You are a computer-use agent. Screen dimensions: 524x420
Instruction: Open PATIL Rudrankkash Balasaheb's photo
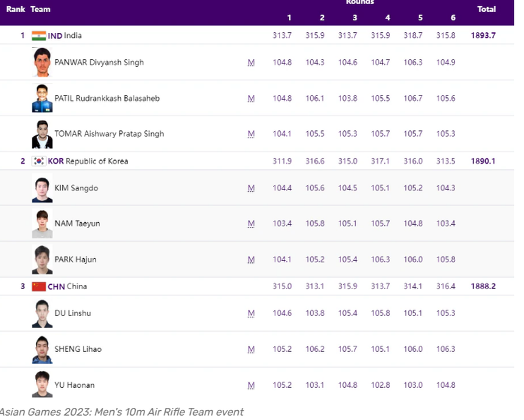42,98
